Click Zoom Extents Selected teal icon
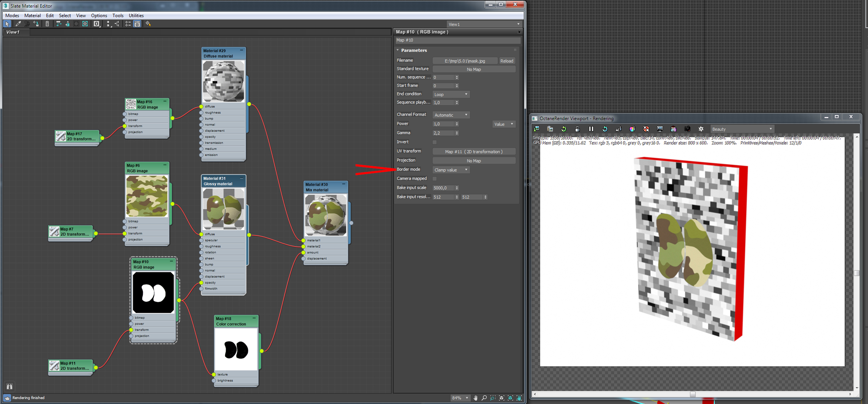The image size is (868, 404). tap(510, 398)
